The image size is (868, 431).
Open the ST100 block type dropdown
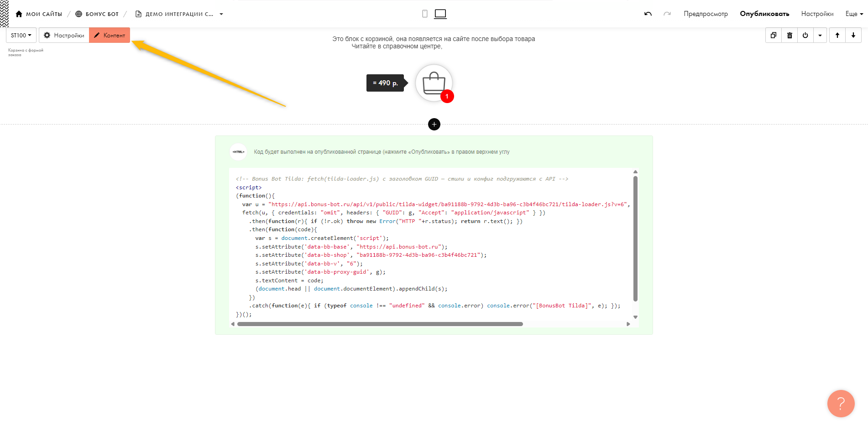21,35
